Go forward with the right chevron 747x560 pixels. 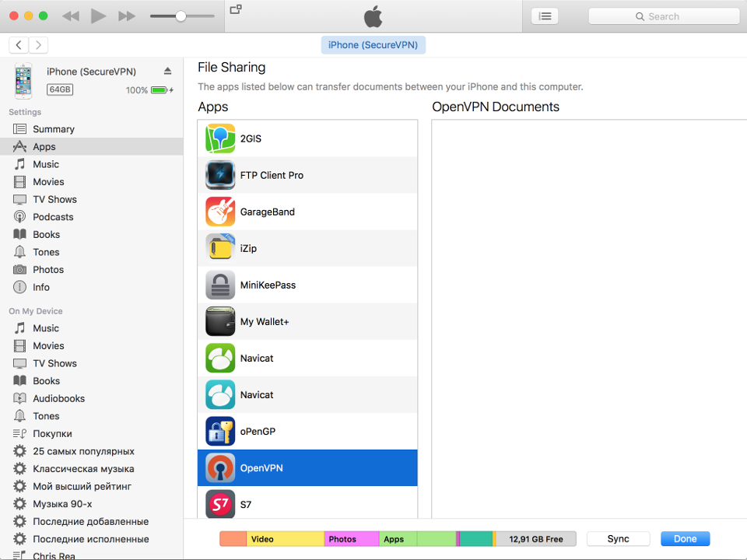(x=38, y=45)
